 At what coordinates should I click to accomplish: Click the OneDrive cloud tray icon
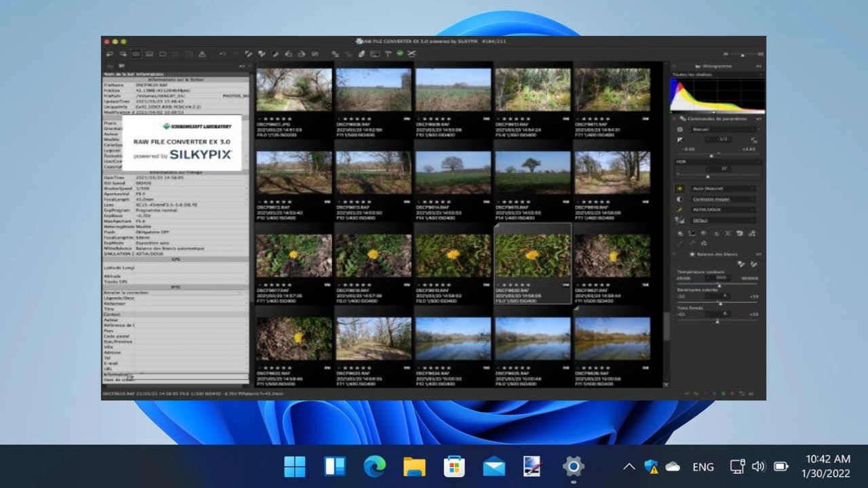673,466
